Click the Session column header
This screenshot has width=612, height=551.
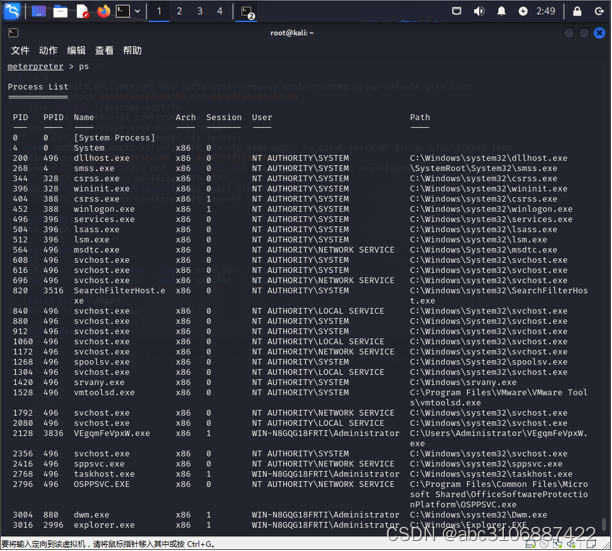tap(224, 117)
